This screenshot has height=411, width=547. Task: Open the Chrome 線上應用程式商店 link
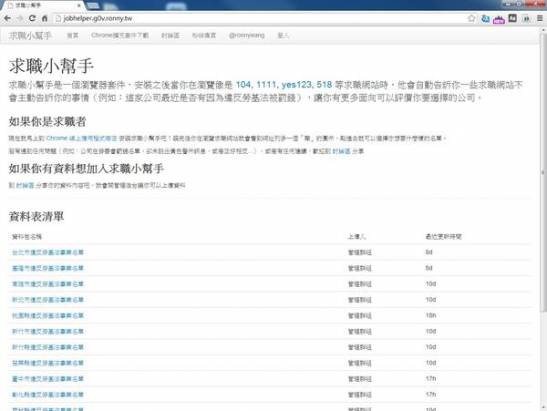(x=82, y=138)
